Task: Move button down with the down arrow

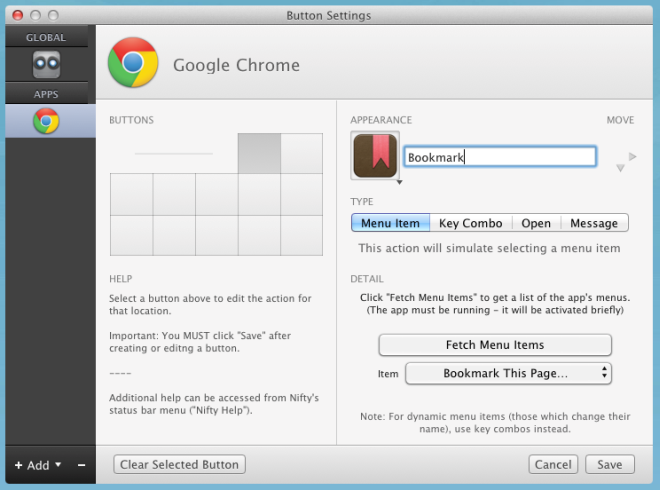Action: [x=620, y=168]
